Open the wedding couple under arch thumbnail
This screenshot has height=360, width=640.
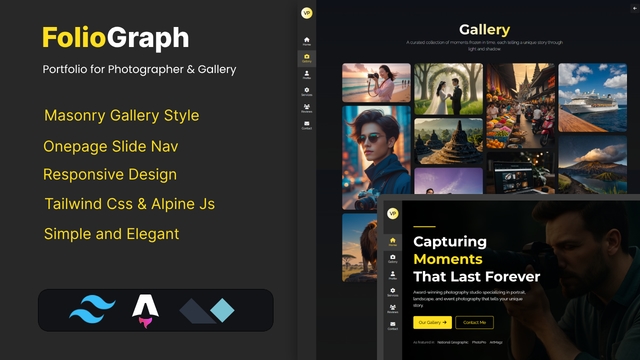pyautogui.click(x=449, y=89)
